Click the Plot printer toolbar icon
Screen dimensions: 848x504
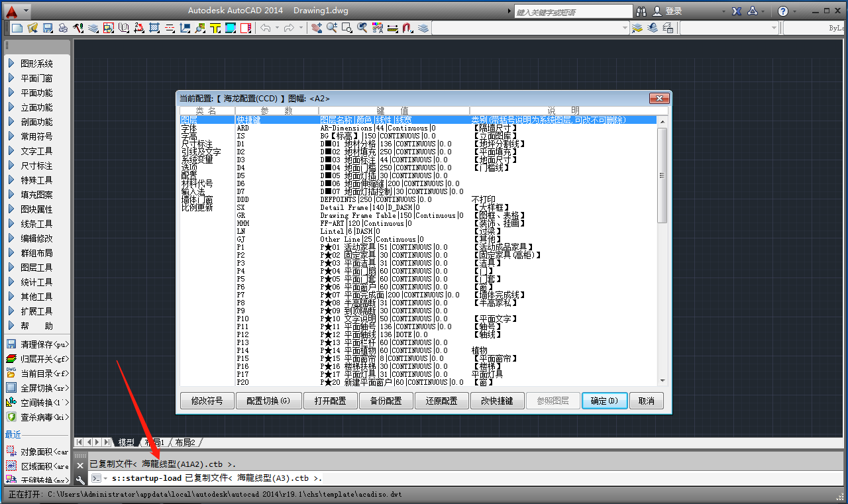pyautogui.click(x=63, y=28)
